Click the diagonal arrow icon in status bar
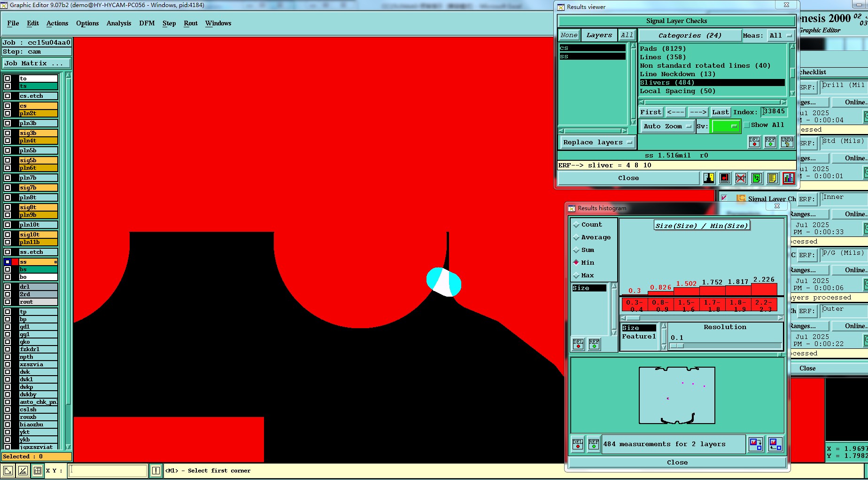Viewport: 868px width, 480px height. (x=8, y=471)
